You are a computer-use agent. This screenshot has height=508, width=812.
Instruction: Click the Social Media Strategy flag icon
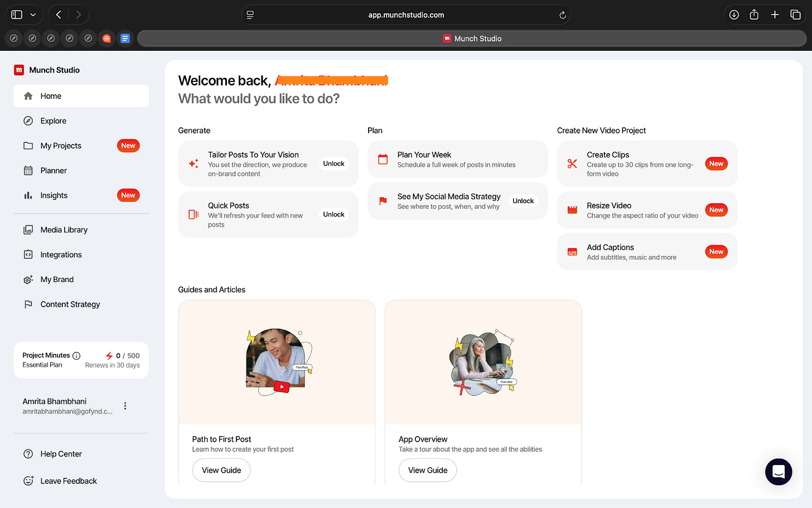pos(383,201)
